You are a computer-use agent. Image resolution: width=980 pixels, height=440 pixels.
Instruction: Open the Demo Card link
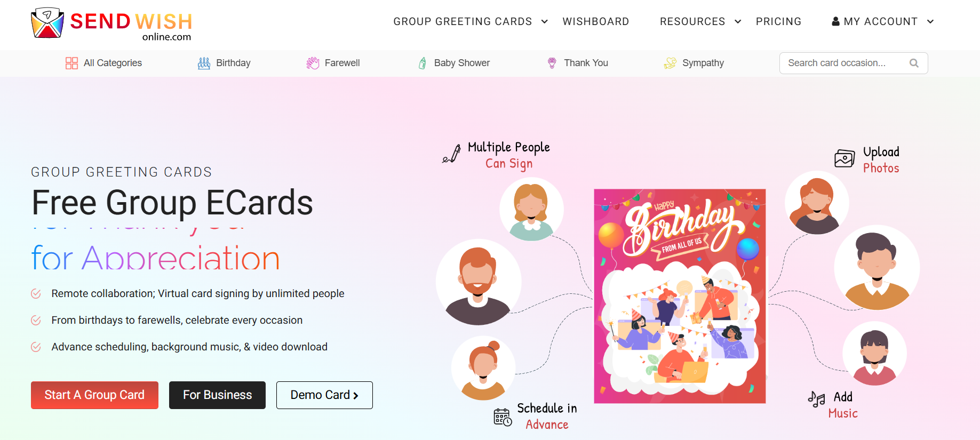(x=324, y=395)
